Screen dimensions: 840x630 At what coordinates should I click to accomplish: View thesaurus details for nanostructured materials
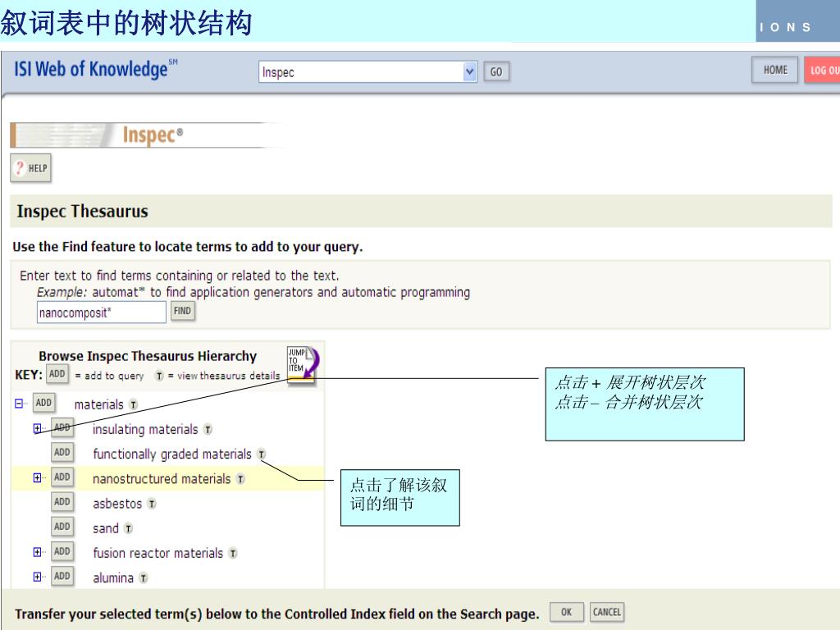pyautogui.click(x=240, y=479)
